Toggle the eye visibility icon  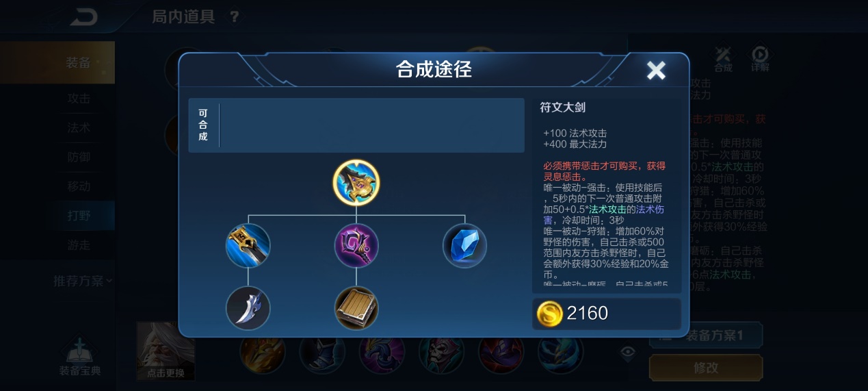(x=628, y=352)
